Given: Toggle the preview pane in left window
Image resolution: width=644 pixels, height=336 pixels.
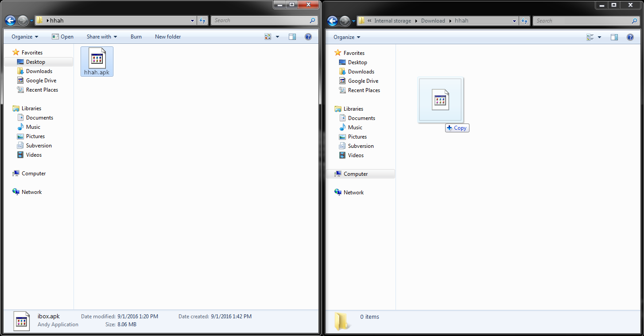Looking at the screenshot, I should (292, 37).
